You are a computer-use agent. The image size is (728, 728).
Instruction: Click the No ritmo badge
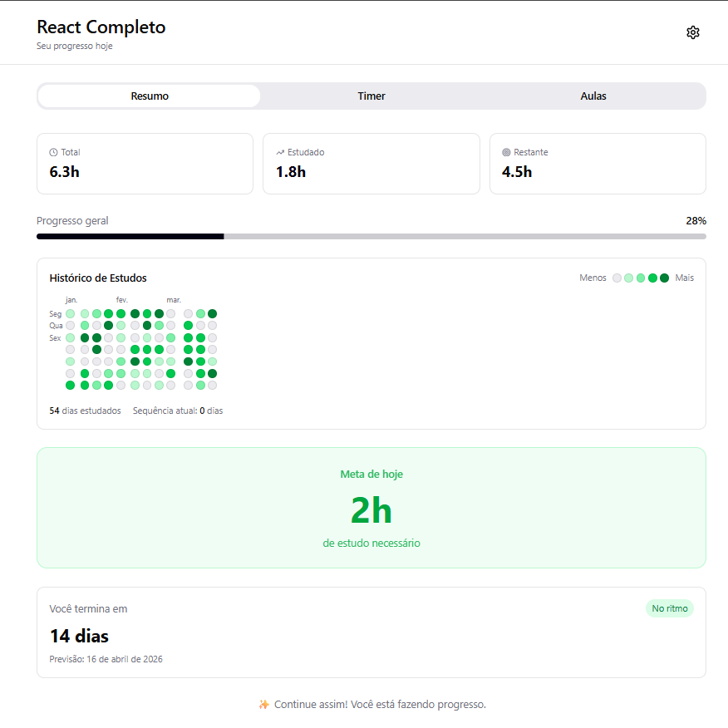(x=669, y=608)
